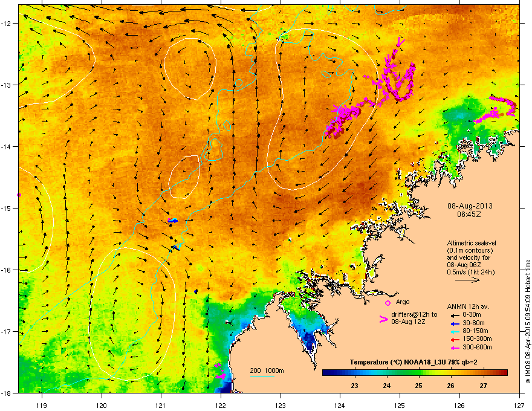
Task: Click the magenta 300-600m arrow legend symbol
Action: coord(455,348)
